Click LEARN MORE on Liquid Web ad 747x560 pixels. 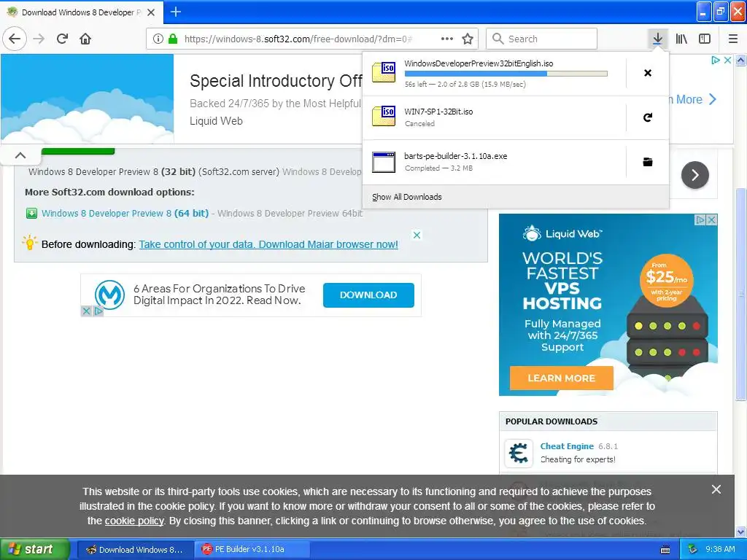(x=561, y=378)
